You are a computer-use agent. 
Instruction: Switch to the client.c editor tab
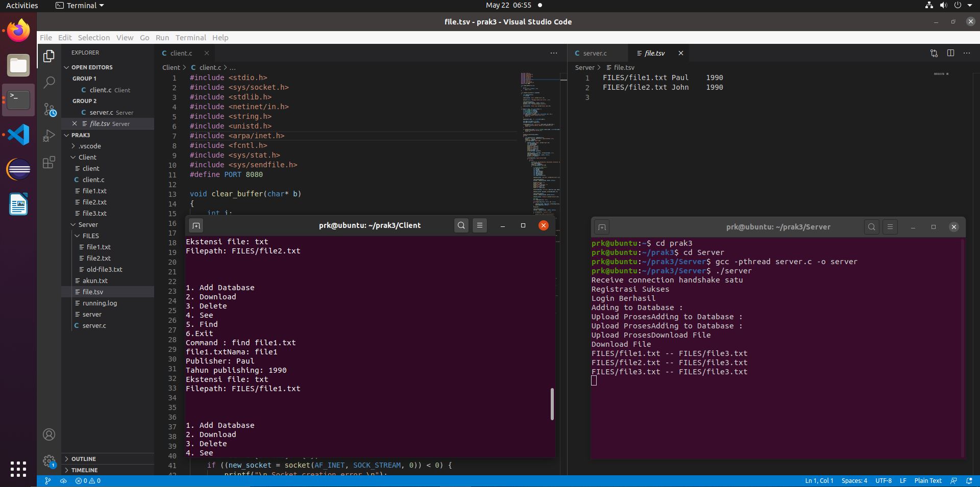(x=181, y=53)
